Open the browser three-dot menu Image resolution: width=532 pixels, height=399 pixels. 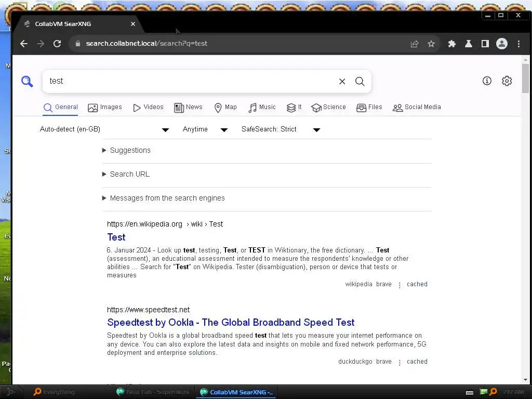519,44
